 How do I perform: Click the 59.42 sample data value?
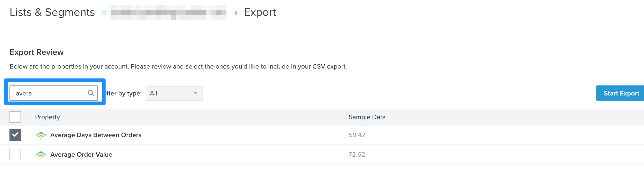pos(357,135)
